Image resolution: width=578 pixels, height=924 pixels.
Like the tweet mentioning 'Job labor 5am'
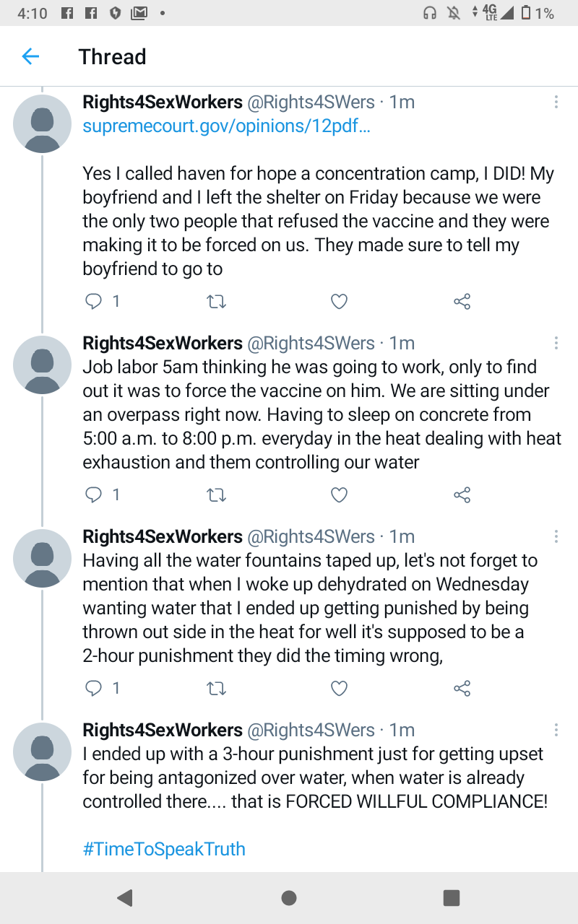click(339, 495)
